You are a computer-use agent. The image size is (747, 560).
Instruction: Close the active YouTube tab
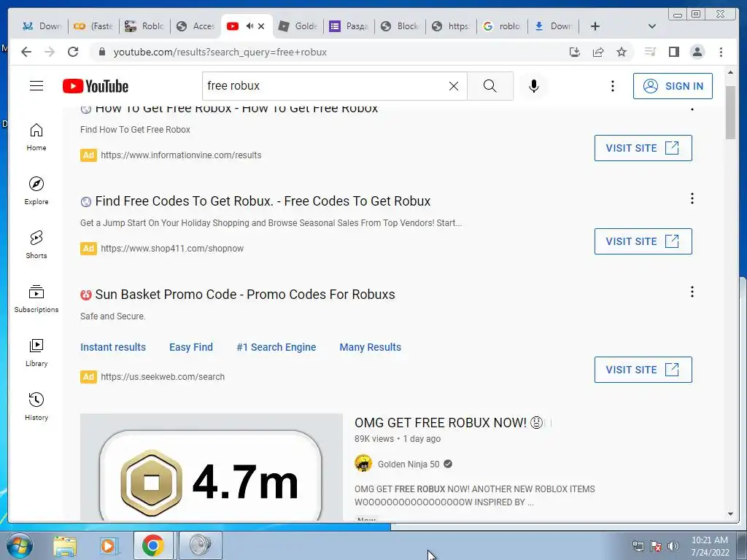tap(261, 26)
